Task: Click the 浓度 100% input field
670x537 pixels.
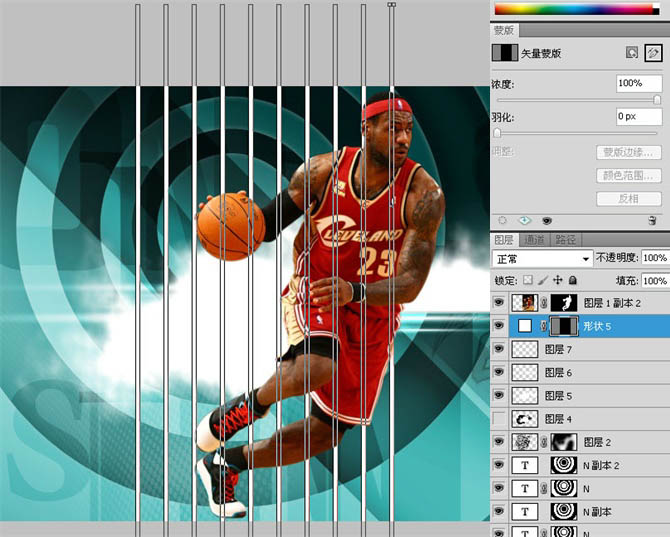Action: (x=639, y=83)
